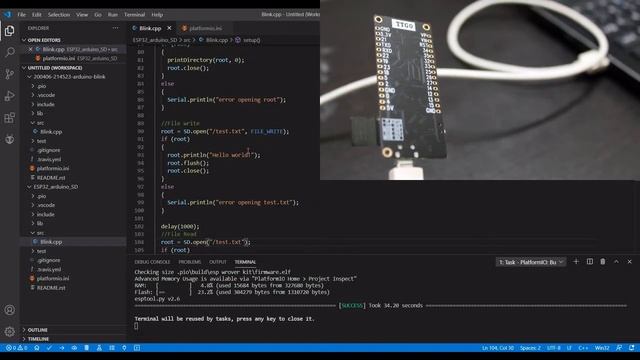Click the PlatformIO New Terminal icon
The width and height of the screenshot is (640, 360).
click(137, 348)
